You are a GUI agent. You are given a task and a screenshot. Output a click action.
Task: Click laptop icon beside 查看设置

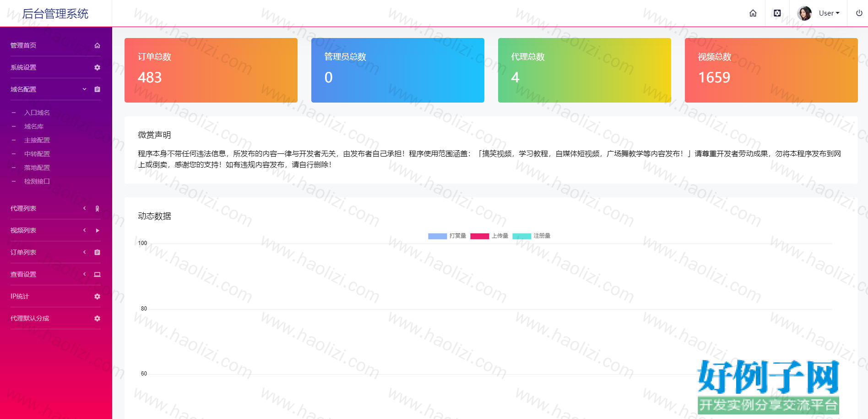[97, 274]
